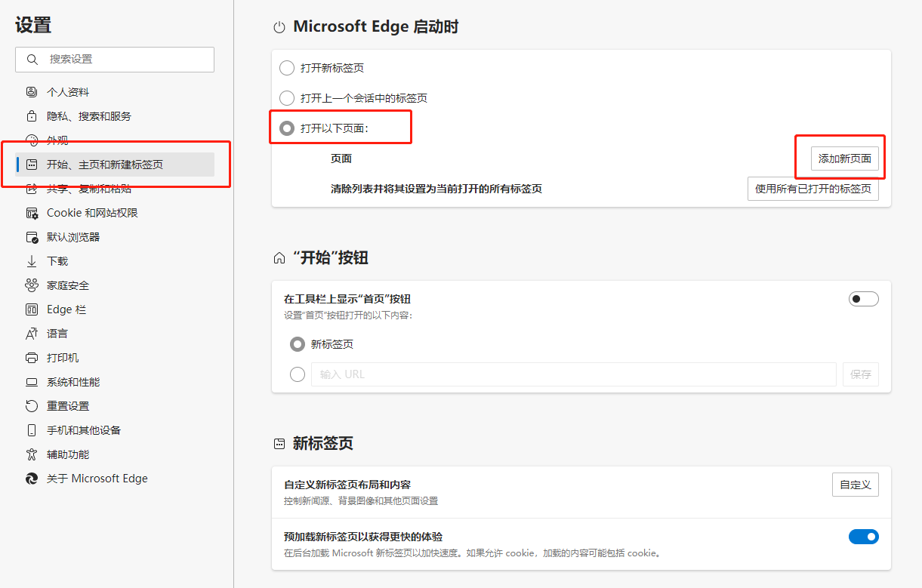Image resolution: width=922 pixels, height=588 pixels.
Task: Click the 辅助功能 accessibility icon
Action: click(32, 454)
